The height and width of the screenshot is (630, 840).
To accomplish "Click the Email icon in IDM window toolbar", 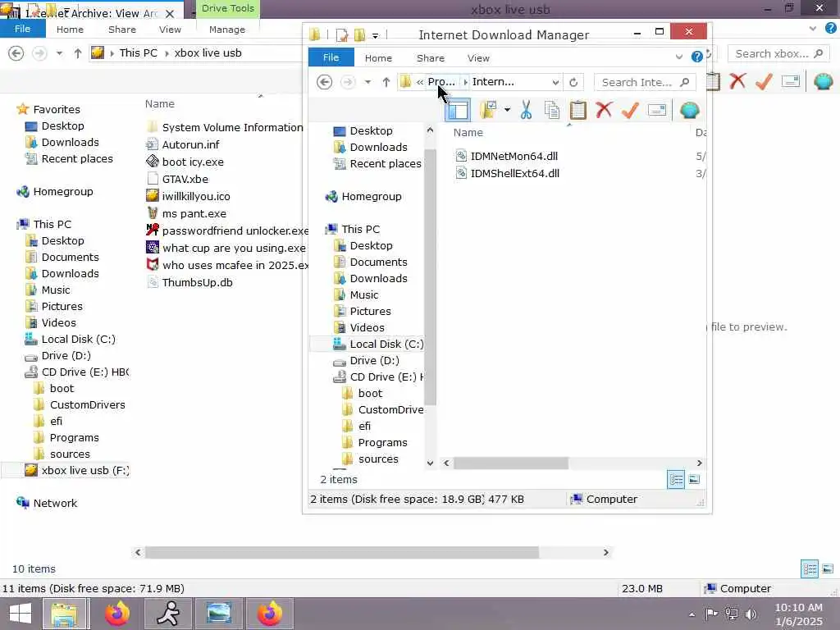I will [657, 111].
